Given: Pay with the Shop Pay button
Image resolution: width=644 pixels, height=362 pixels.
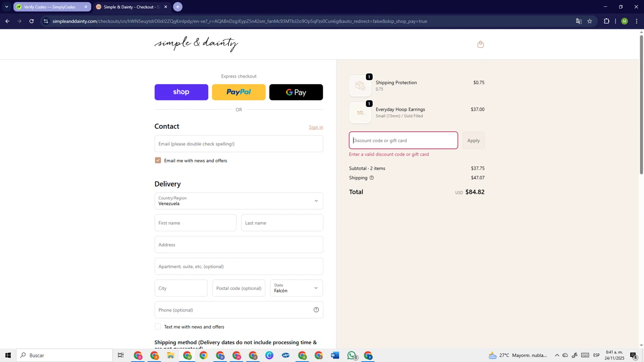Looking at the screenshot, I should coord(181,92).
